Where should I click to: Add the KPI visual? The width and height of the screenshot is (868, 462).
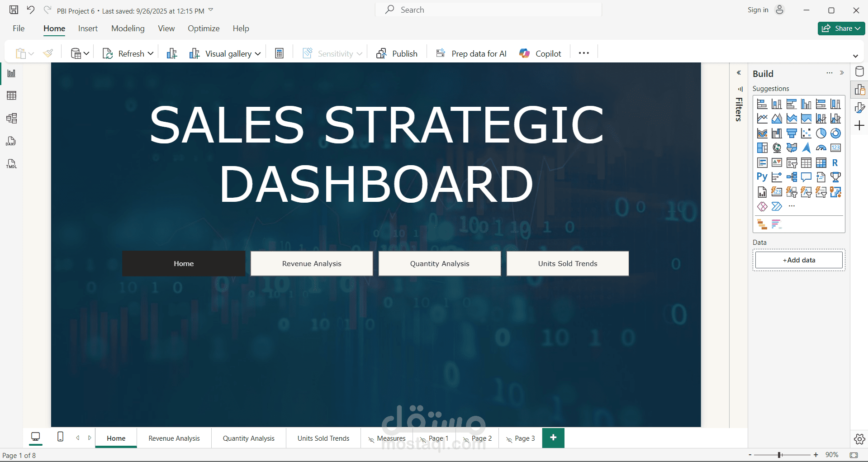tap(777, 163)
